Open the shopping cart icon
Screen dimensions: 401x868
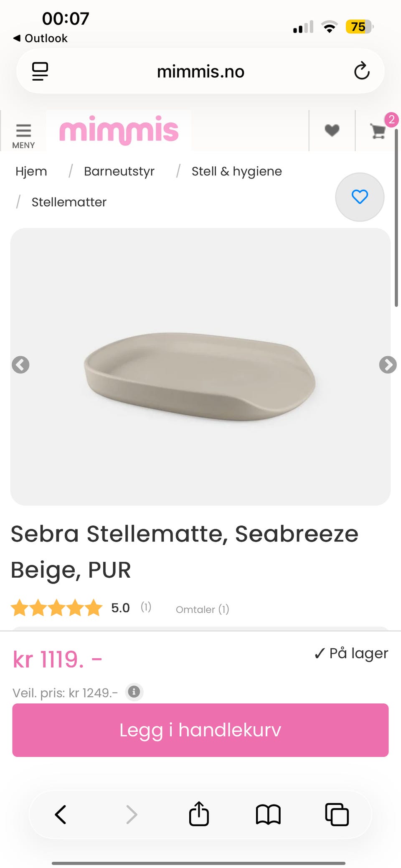(378, 131)
